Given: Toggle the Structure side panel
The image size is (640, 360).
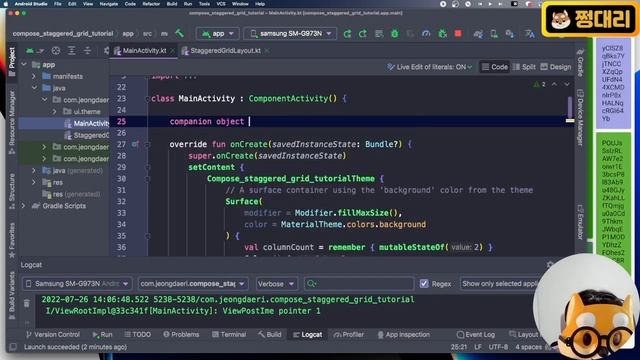Looking at the screenshot, I should 12,191.
